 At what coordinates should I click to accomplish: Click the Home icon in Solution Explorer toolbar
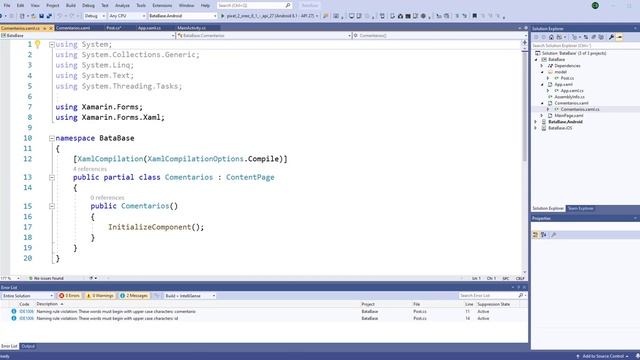tap(551, 37)
